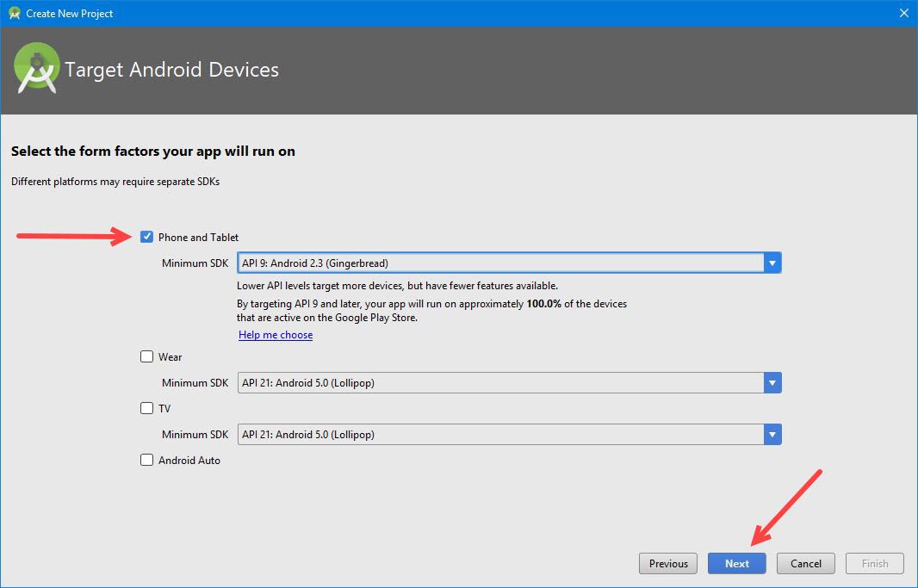Screen dimensions: 918x588
Task: Click the 100.0% device coverage text
Action: click(543, 304)
